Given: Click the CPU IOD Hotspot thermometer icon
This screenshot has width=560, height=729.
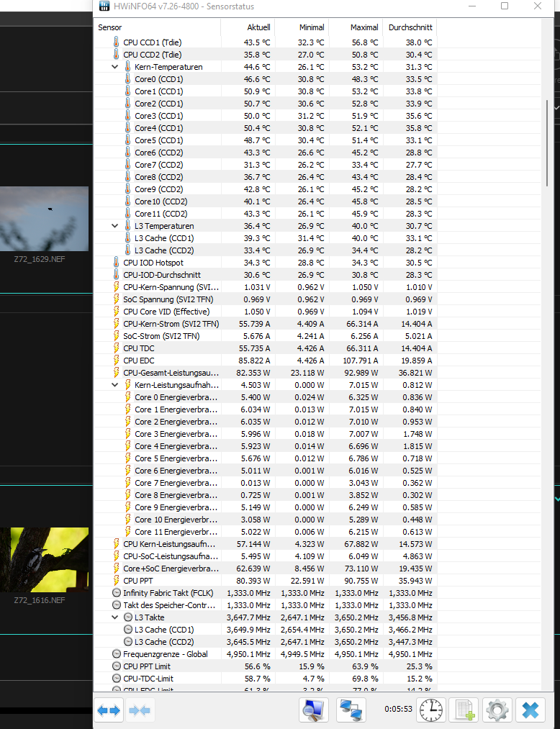Looking at the screenshot, I should (117, 262).
